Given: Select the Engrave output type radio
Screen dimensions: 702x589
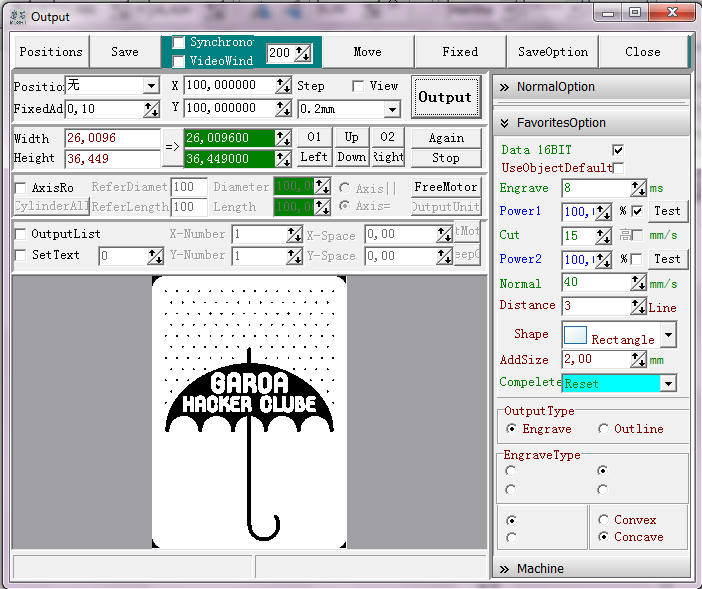Looking at the screenshot, I should point(511,429).
